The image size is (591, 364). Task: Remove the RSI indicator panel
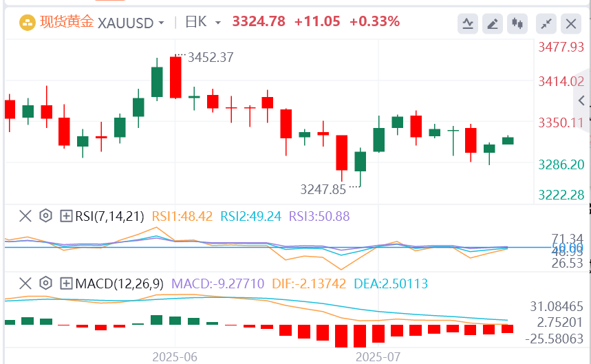coord(25,215)
